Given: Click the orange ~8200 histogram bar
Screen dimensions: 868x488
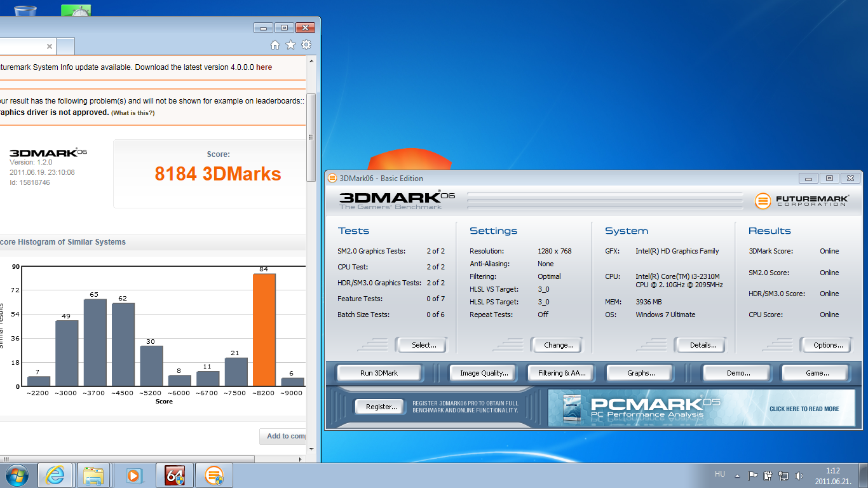Looking at the screenshot, I should [x=264, y=330].
